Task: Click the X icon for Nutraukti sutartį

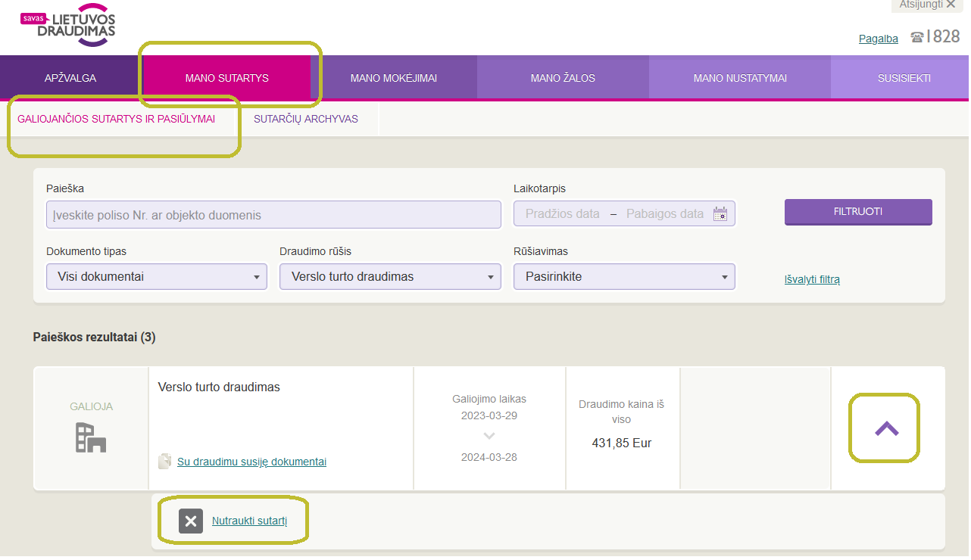Action: [x=191, y=521]
